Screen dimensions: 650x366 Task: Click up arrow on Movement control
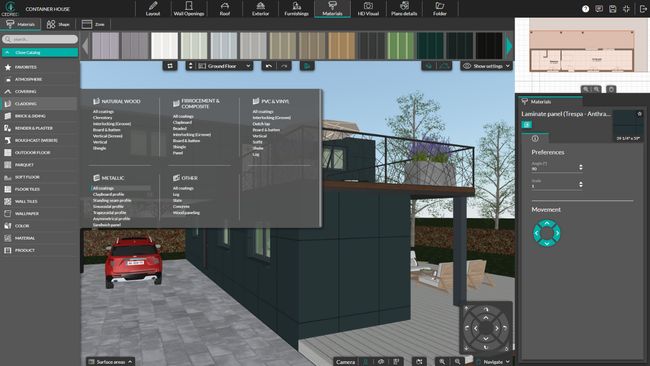point(547,223)
